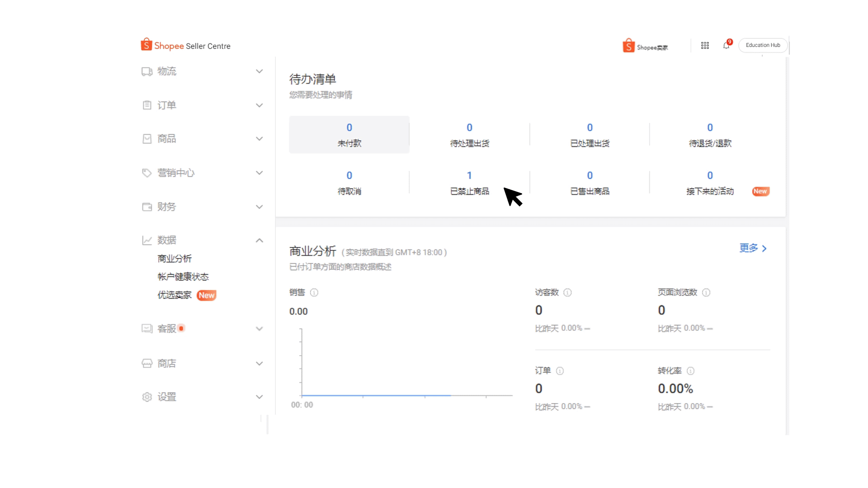868x488 pixels.
Task: Click the 商品 product icon
Action: tap(146, 139)
